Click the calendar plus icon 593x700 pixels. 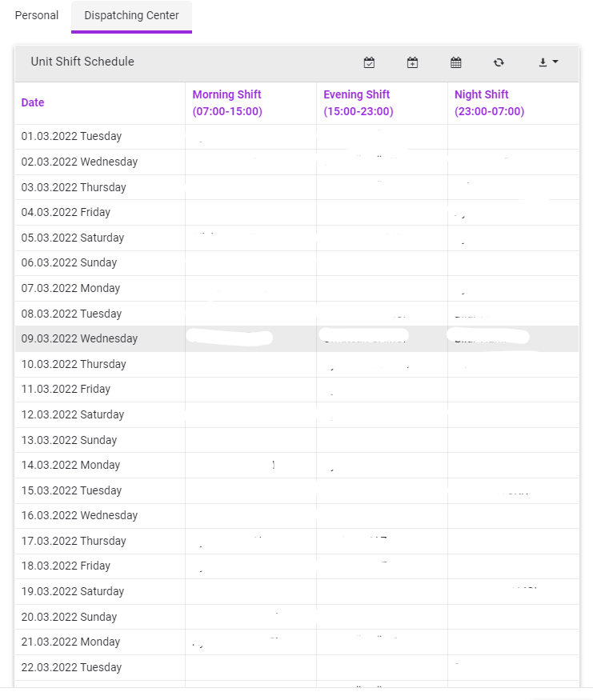click(x=412, y=62)
